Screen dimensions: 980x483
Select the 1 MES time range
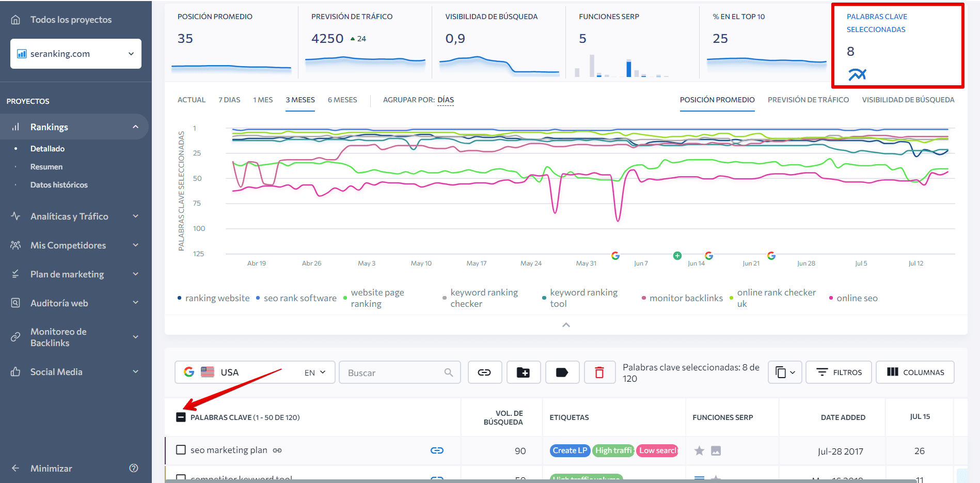263,100
